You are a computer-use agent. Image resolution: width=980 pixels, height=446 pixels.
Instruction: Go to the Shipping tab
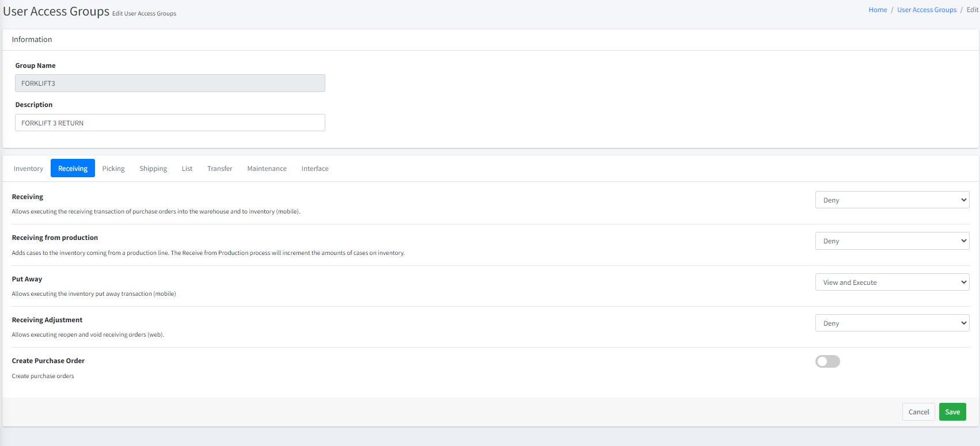pyautogui.click(x=153, y=169)
